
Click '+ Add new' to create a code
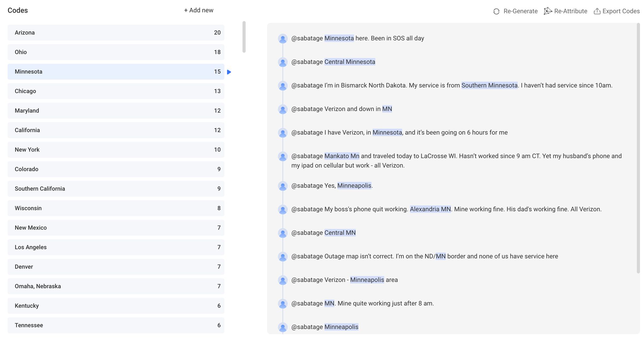(198, 10)
